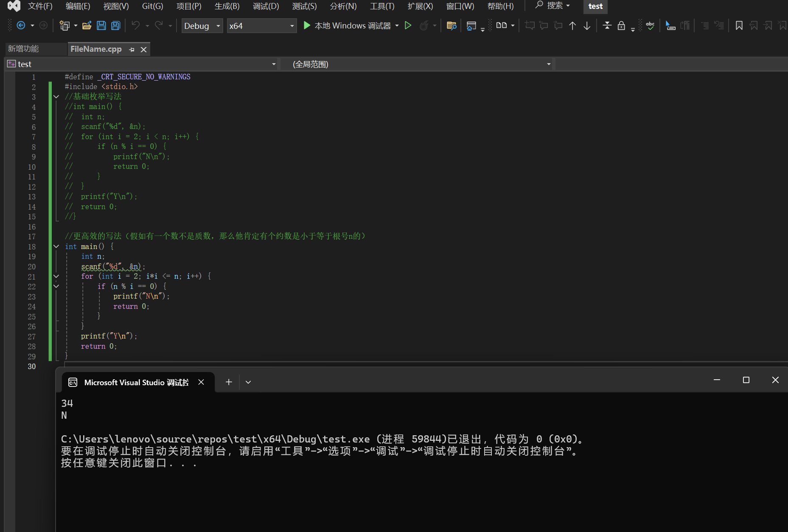
Task: Collapse the for loop block fold arrow
Action: pyautogui.click(x=56, y=276)
